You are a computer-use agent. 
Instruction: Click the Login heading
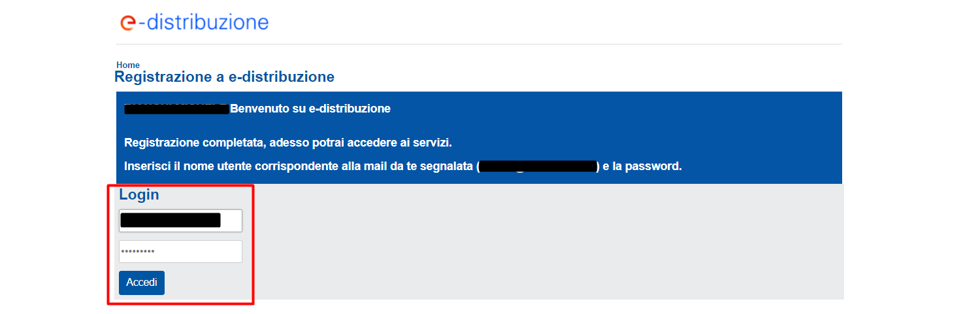pos(139,194)
